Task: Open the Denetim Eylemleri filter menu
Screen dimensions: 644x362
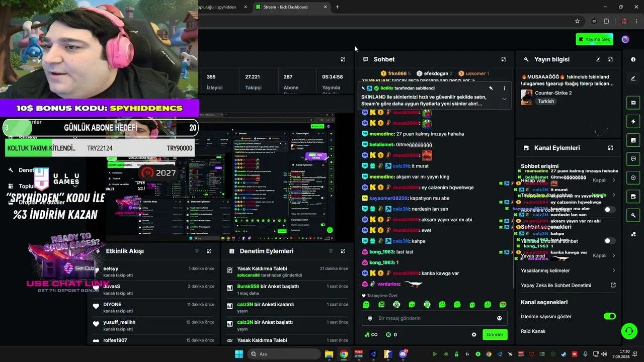Action: point(331,251)
